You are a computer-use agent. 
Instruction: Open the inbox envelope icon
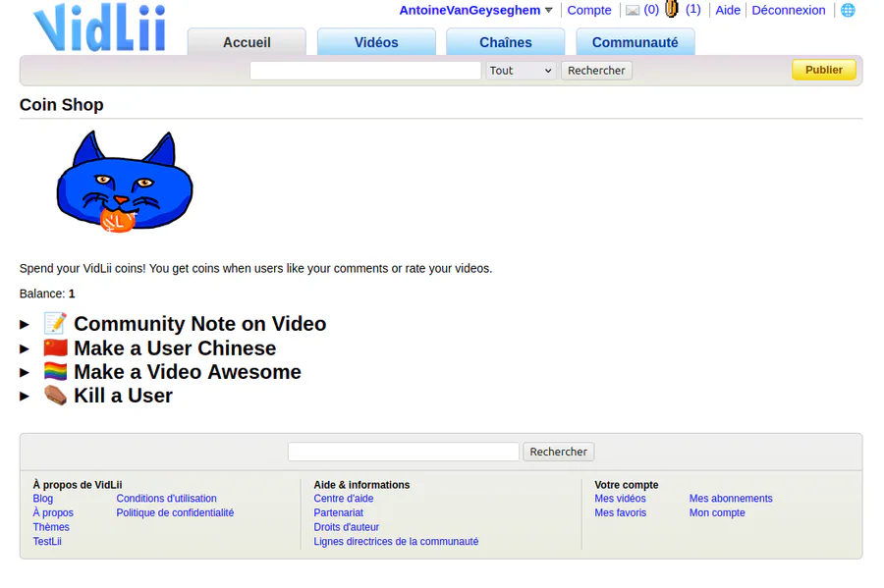pos(633,10)
